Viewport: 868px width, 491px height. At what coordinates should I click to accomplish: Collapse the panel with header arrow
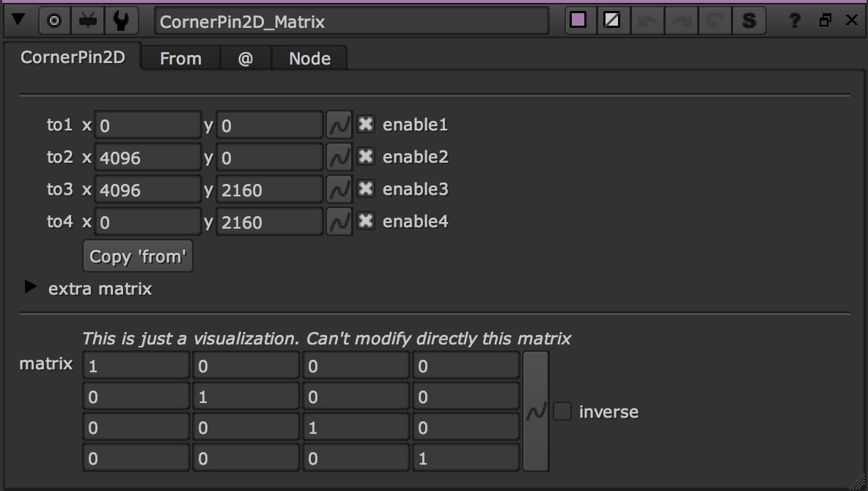[x=19, y=21]
